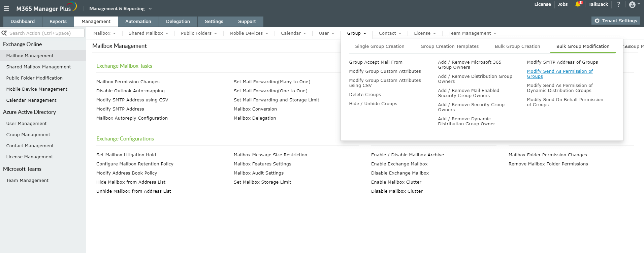This screenshot has width=644, height=253.
Task: Open the Single Group Creation tab
Action: pyautogui.click(x=380, y=46)
